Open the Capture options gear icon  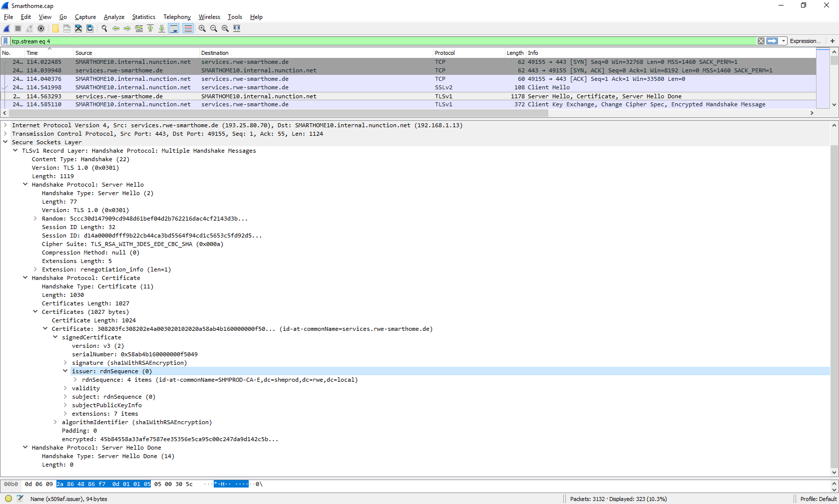tap(41, 28)
